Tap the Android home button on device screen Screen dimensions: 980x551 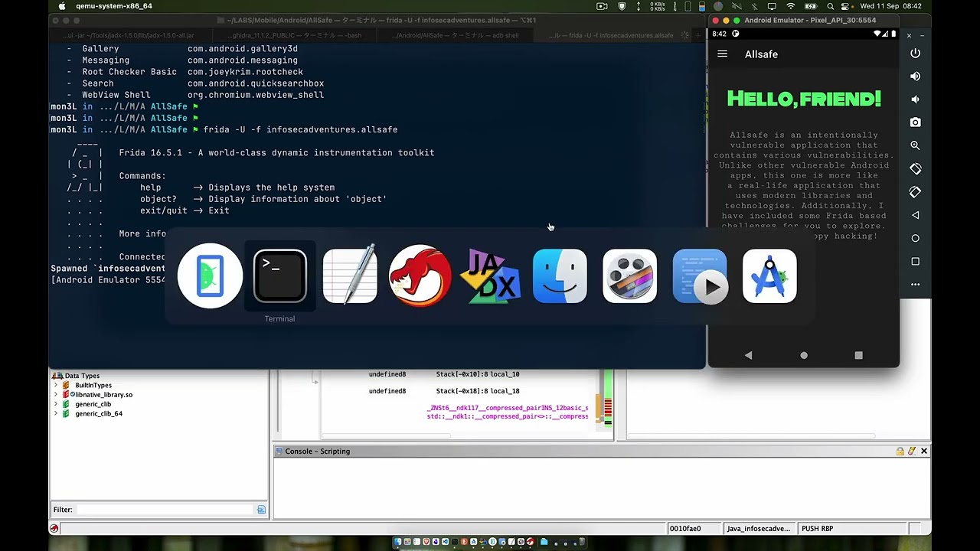[804, 355]
